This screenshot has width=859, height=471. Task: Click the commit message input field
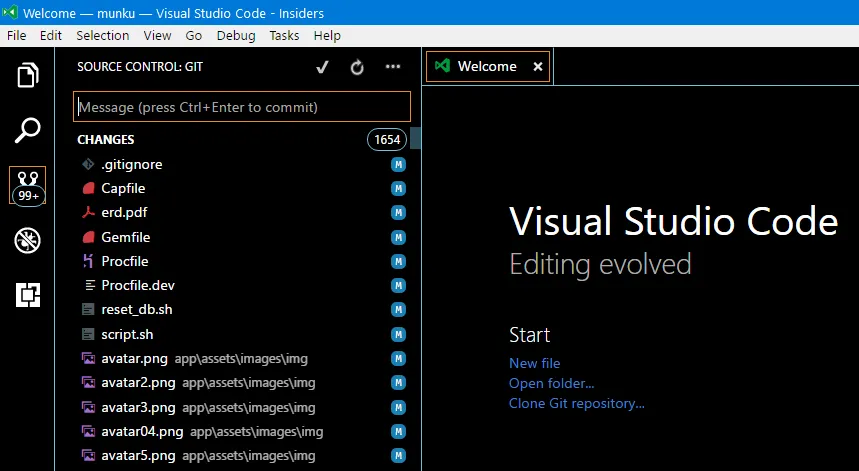[x=242, y=107]
